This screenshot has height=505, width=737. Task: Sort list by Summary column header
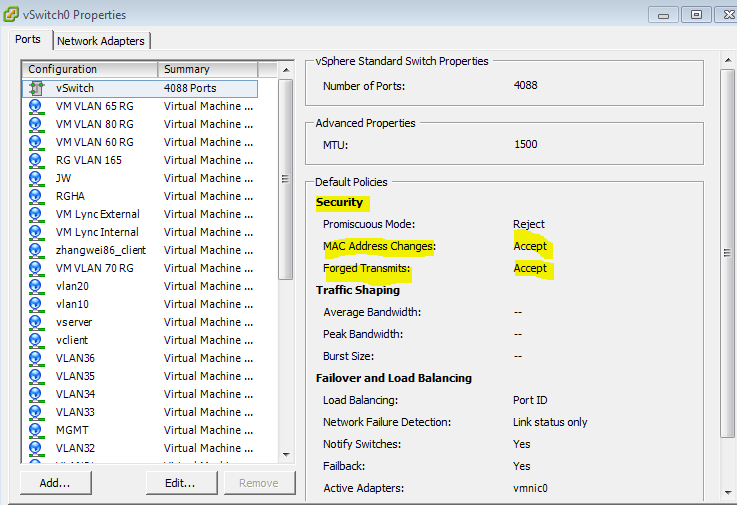[208, 69]
